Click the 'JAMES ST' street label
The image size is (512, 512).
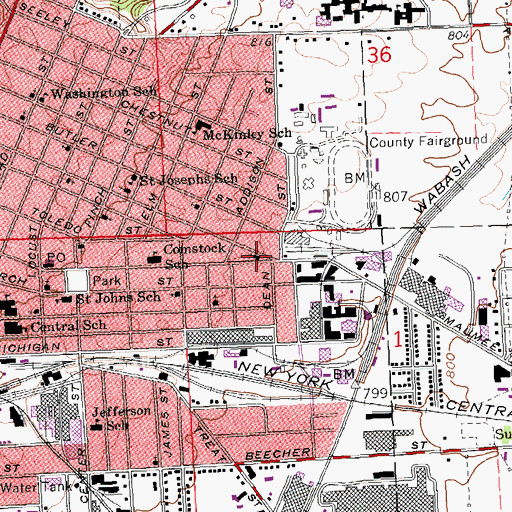click(166, 423)
